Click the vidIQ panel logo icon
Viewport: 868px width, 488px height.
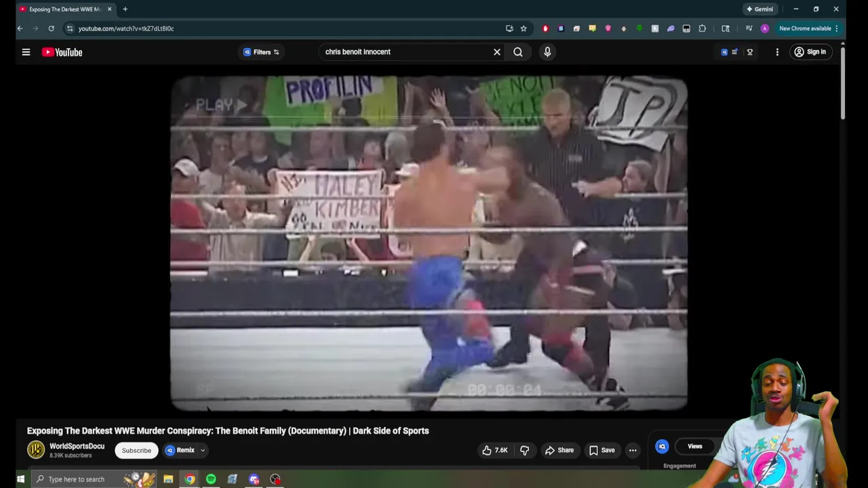[662, 446]
